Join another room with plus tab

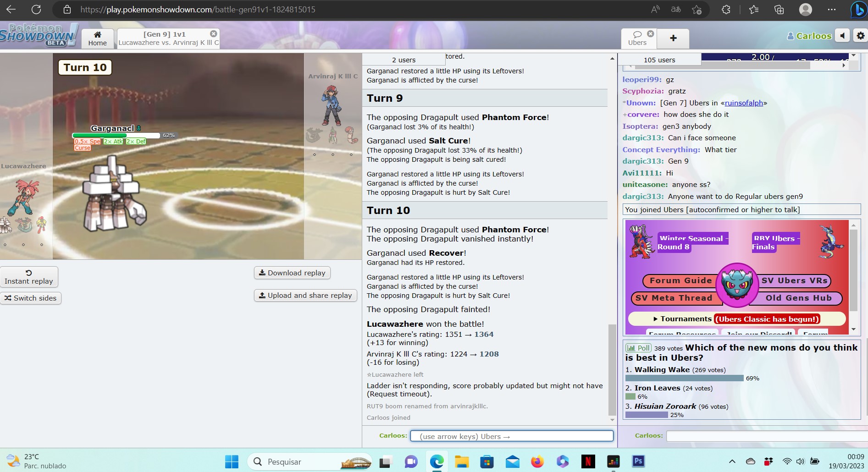click(673, 38)
